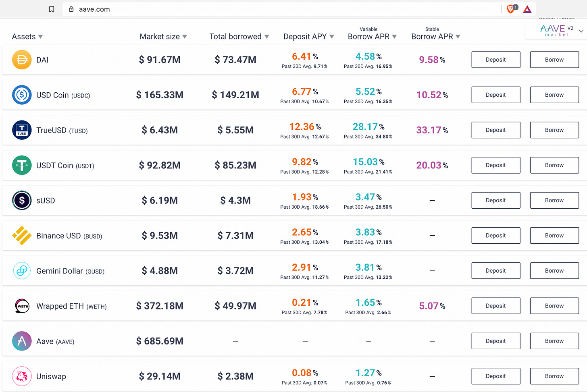Click the $ 29.14M Uniswap market size

(160, 376)
